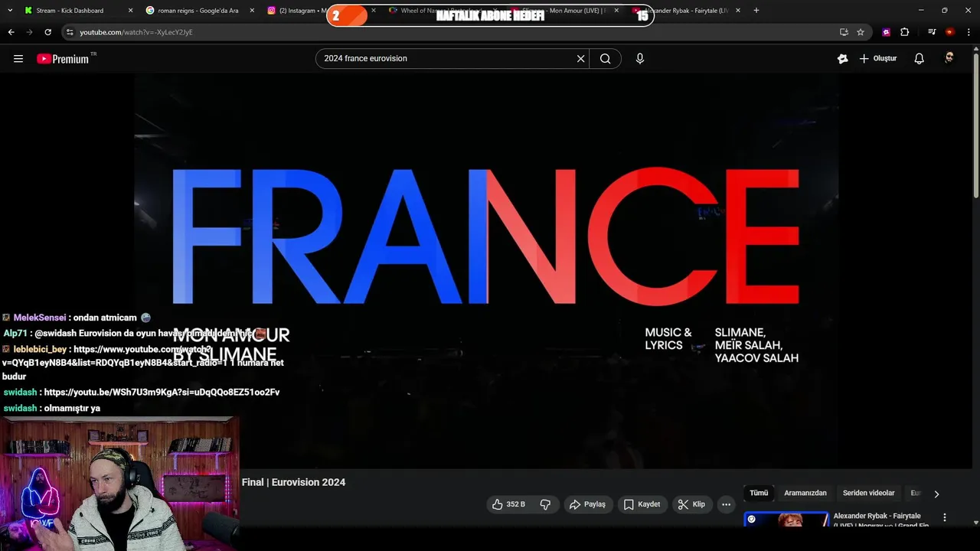This screenshot has width=980, height=551.
Task: Open YouTube notifications bell
Action: click(x=920, y=59)
